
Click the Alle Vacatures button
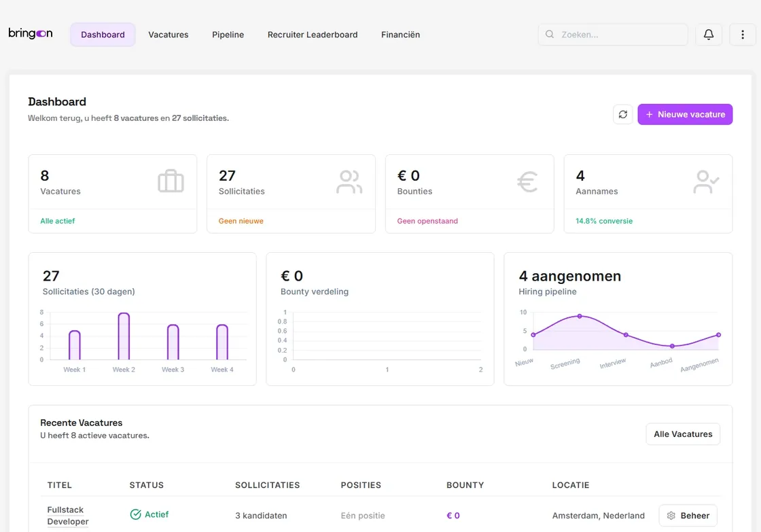click(683, 434)
